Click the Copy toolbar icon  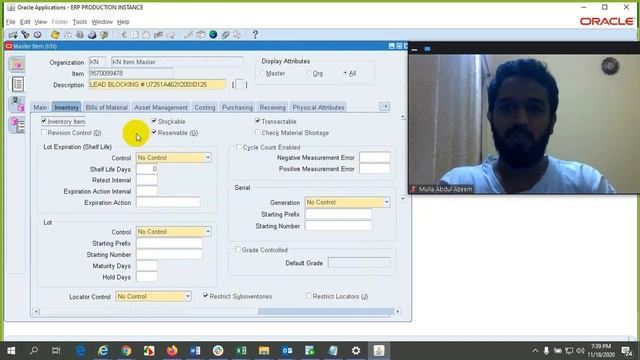tap(135, 35)
